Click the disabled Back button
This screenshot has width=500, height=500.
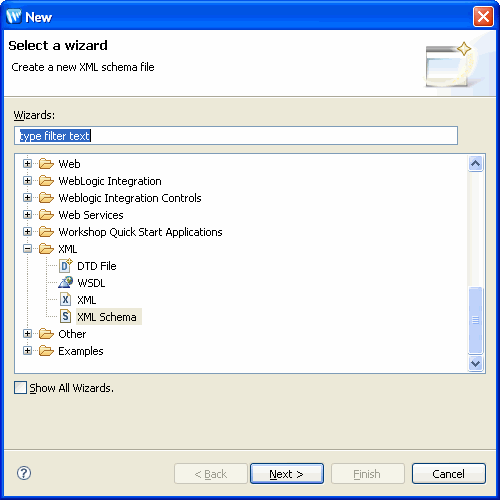[211, 473]
